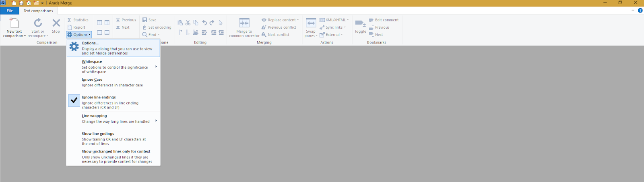
Task: Toggle Show unchanged lines only for context
Action: click(114, 157)
